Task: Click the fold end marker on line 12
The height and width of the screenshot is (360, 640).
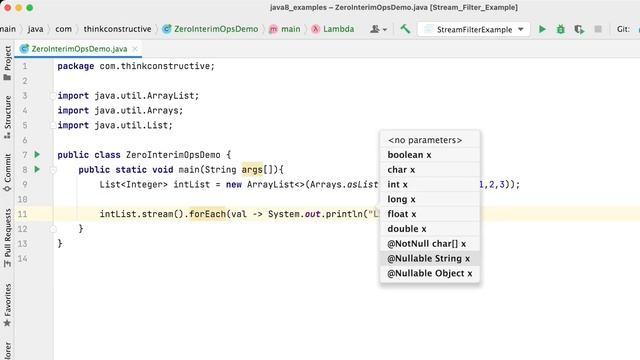Action: coord(53,229)
